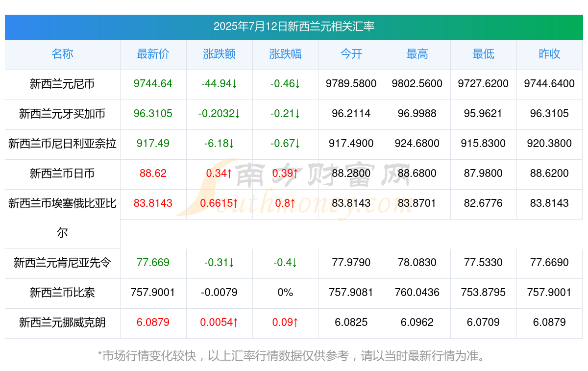
Task: Click the change value -6.18↓
Action: click(219, 144)
